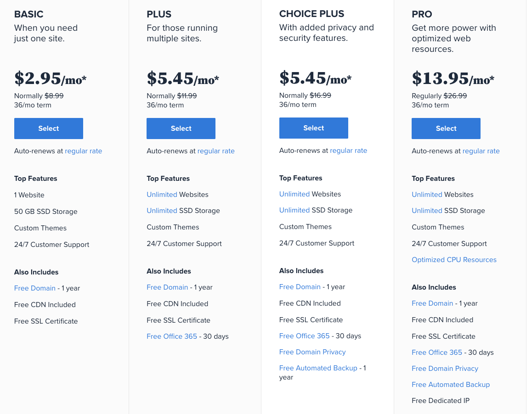Open Free Automated Backup in CHOICE PLUS

[x=318, y=368]
